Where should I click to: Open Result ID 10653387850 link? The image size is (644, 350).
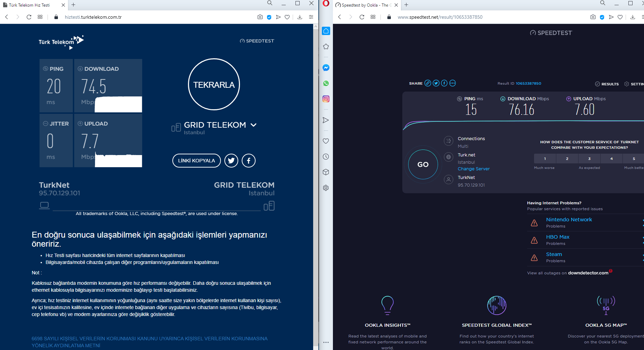coord(529,84)
